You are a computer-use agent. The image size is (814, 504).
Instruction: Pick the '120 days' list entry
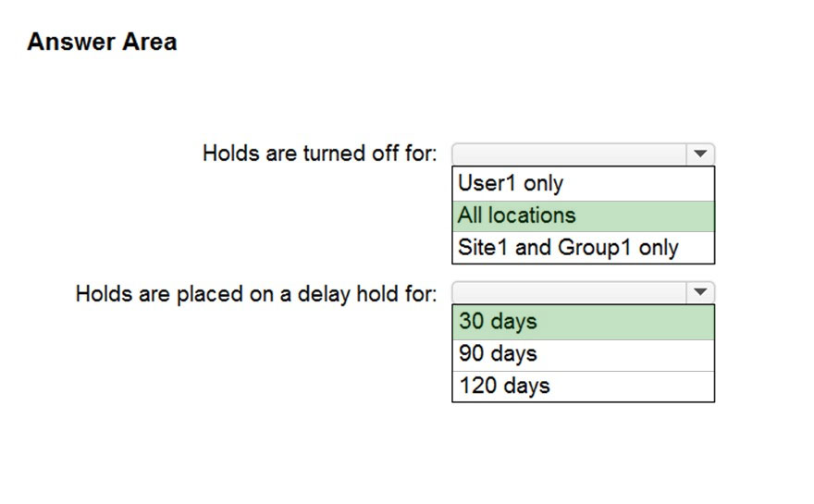tap(584, 387)
